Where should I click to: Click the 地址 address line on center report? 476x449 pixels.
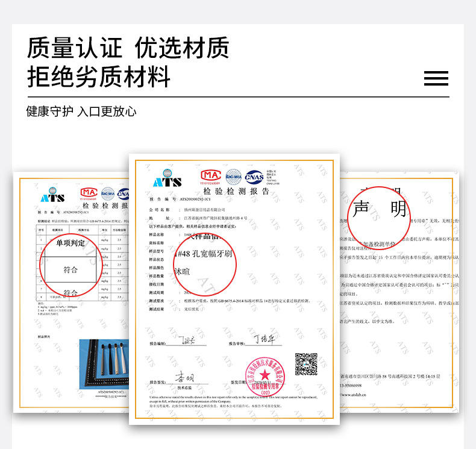198,218
